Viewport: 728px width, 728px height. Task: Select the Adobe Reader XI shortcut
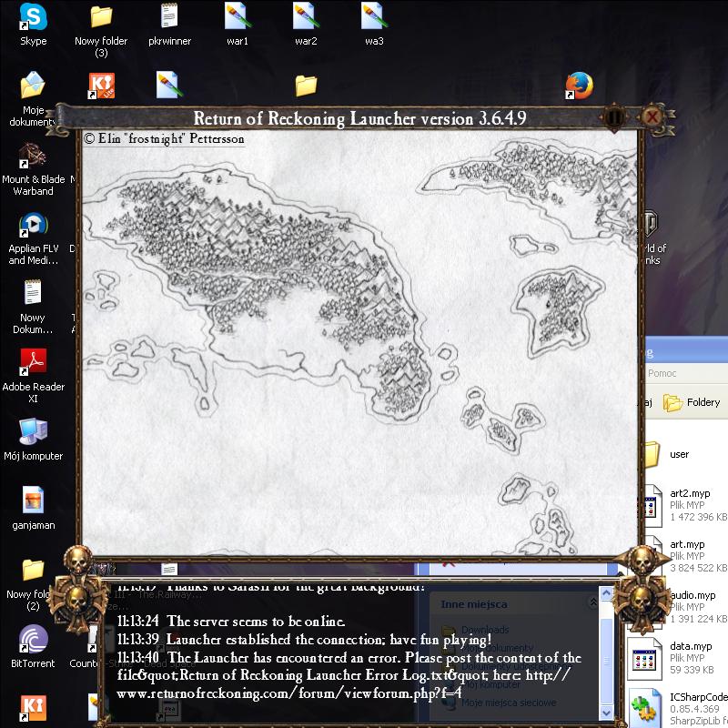[34, 376]
